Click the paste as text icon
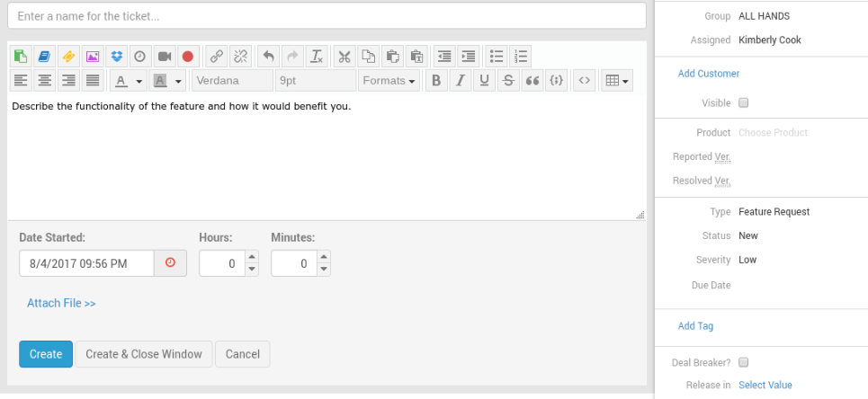This screenshot has height=399, width=868. click(416, 57)
